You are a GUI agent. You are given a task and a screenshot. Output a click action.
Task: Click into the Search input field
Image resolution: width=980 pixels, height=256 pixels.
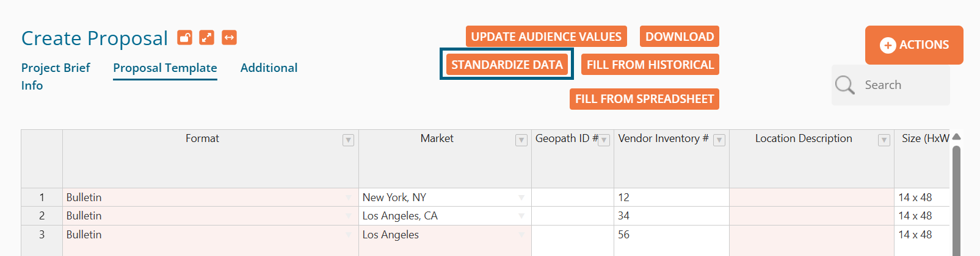click(x=904, y=85)
